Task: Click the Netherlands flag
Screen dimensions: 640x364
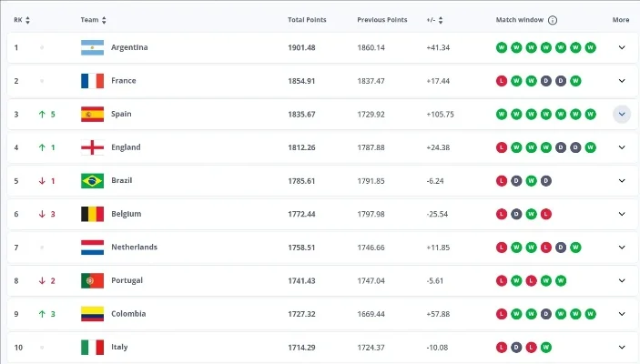Action: click(x=92, y=248)
